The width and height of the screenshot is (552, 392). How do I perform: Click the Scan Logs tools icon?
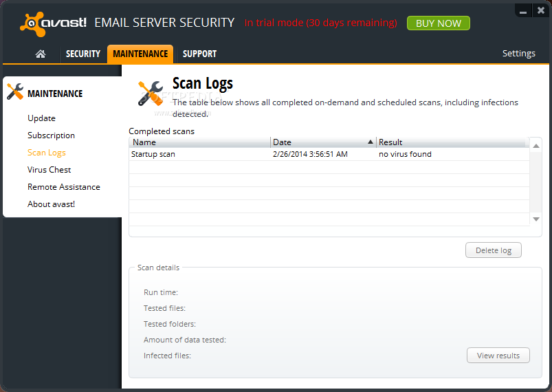pos(151,94)
